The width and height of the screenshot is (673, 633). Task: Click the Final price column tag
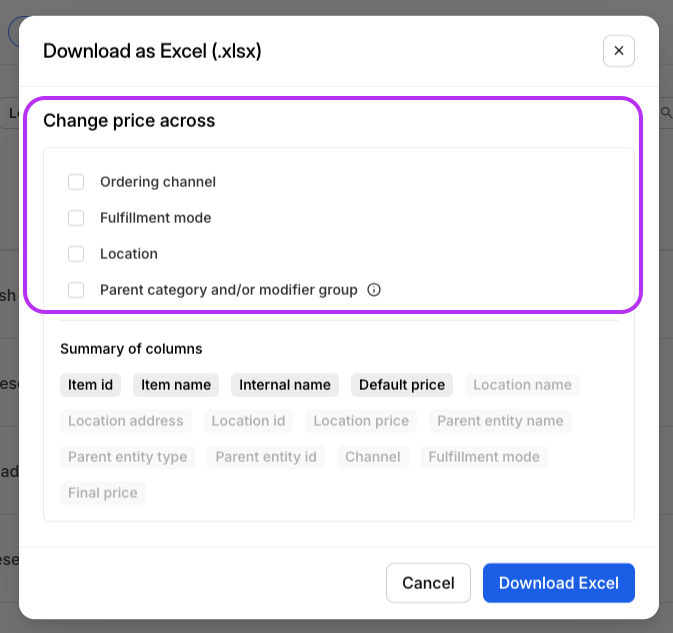[103, 493]
